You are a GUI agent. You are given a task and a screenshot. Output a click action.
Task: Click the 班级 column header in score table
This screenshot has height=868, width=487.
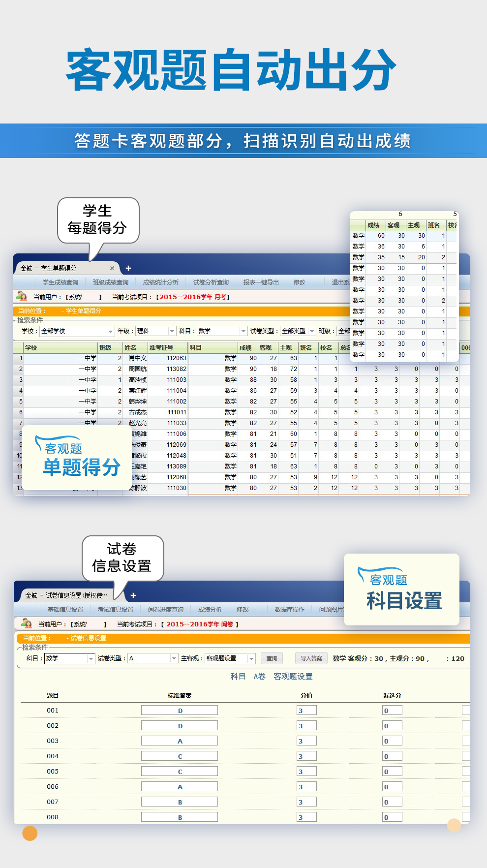(x=110, y=348)
